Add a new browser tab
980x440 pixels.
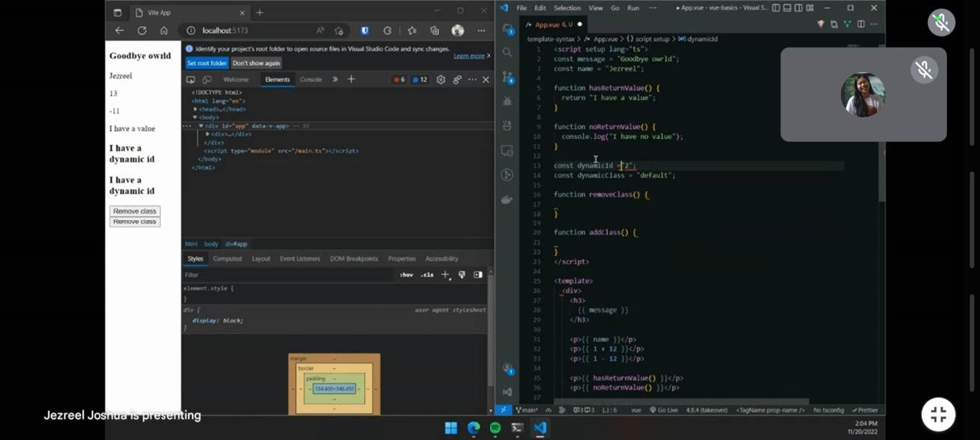point(260,13)
